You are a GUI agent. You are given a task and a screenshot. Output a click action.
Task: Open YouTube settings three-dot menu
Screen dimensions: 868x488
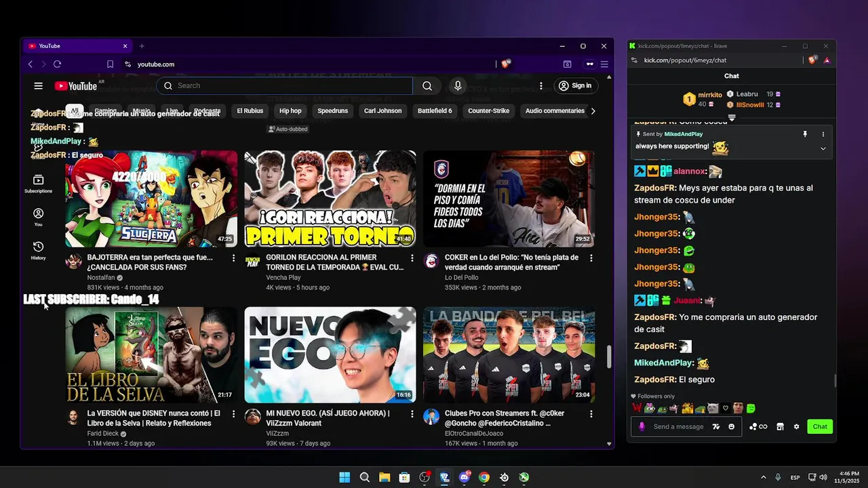point(541,86)
